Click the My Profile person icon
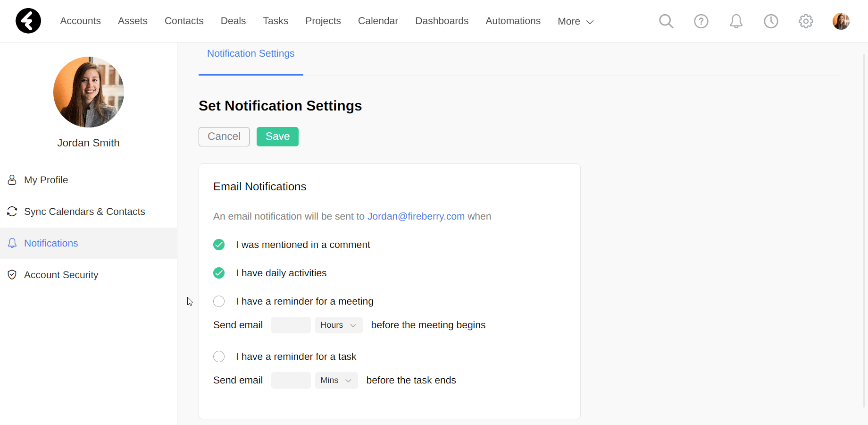The image size is (868, 425). [x=12, y=180]
